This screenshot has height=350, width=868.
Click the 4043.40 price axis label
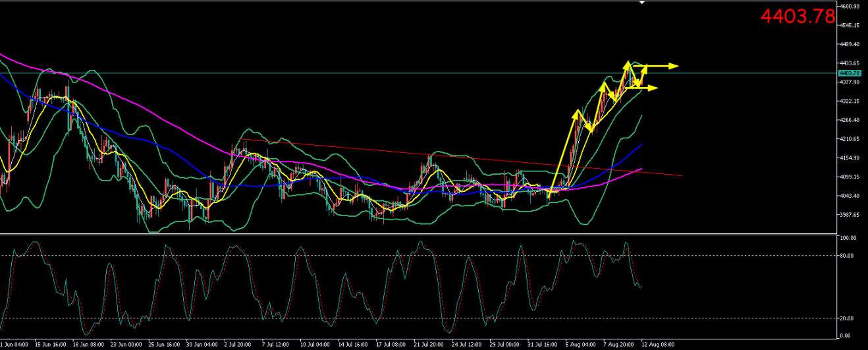(x=850, y=196)
